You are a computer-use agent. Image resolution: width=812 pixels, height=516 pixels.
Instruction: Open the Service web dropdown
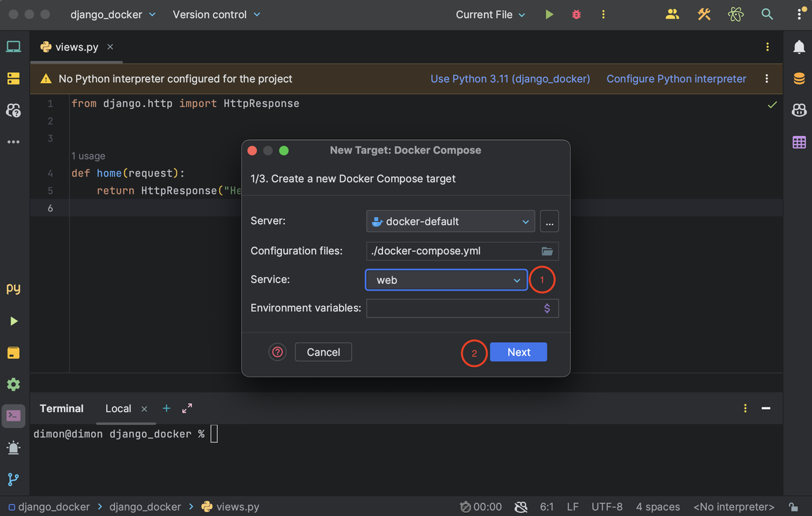point(447,279)
